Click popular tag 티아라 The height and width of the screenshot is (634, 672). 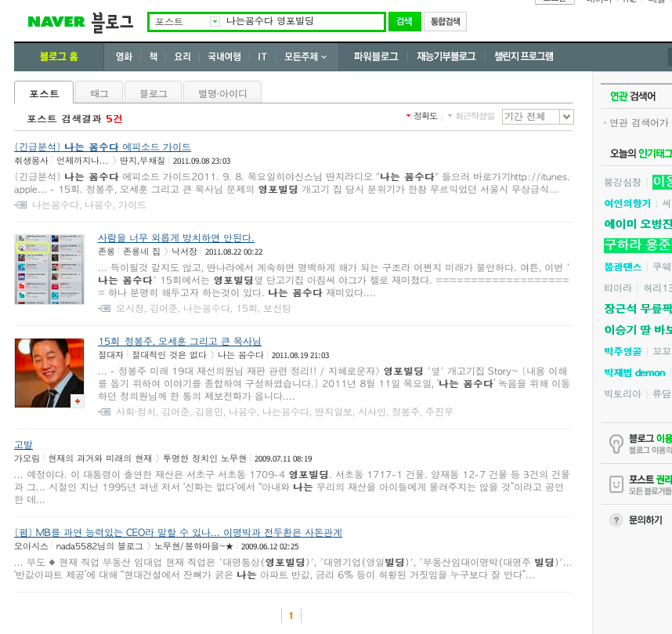(x=618, y=288)
